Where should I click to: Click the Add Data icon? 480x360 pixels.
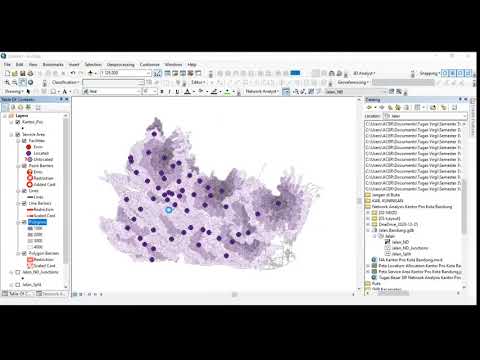tap(90, 73)
